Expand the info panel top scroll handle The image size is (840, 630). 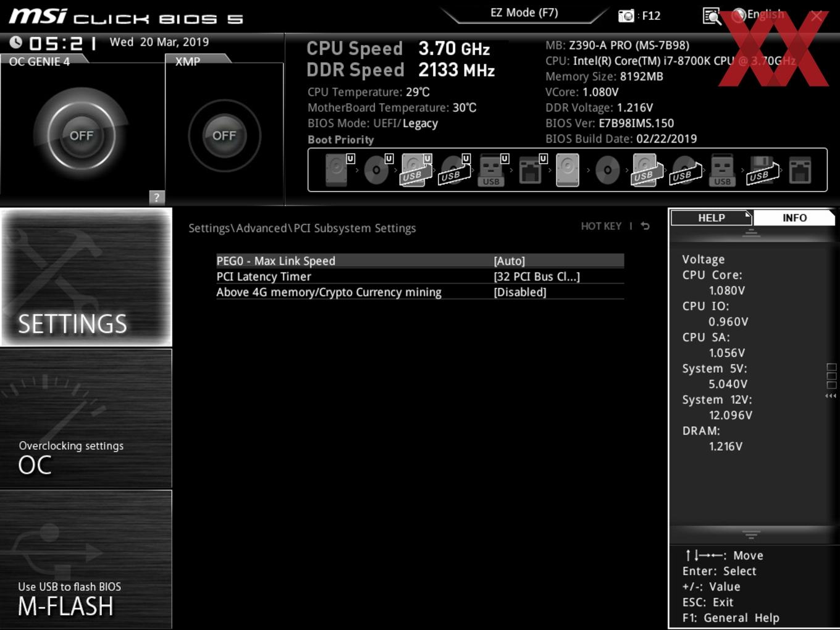point(751,233)
